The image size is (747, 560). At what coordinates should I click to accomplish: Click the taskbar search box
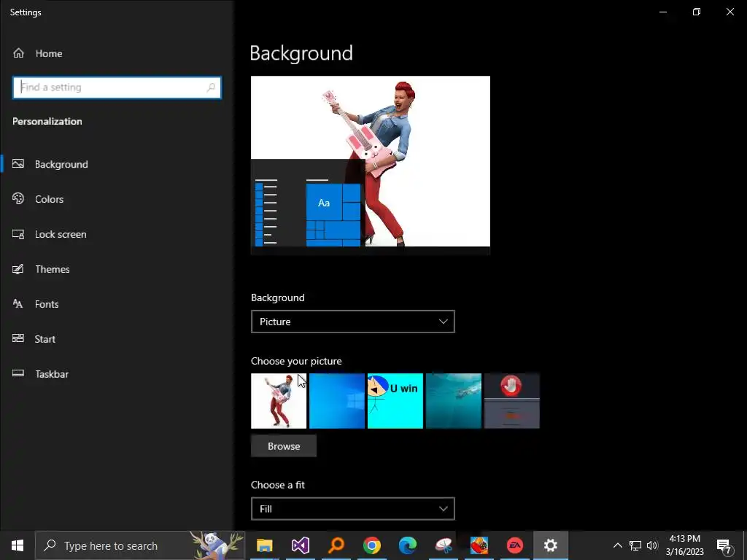[x=140, y=545]
